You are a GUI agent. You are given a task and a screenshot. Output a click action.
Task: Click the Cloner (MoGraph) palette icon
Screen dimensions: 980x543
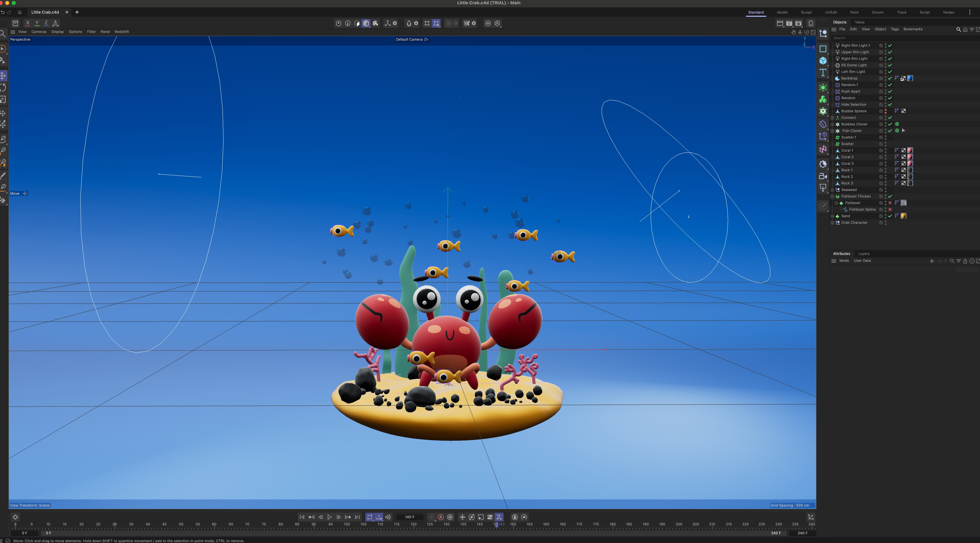pos(823,111)
